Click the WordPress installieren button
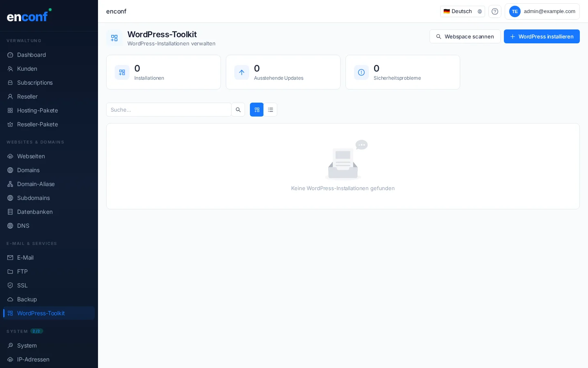The width and height of the screenshot is (588, 368). 542,36
